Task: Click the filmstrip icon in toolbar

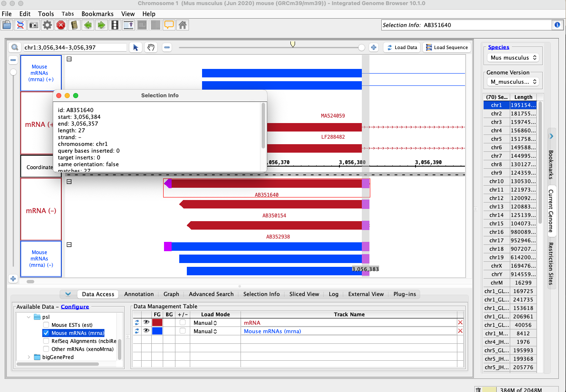Action: coord(115,25)
